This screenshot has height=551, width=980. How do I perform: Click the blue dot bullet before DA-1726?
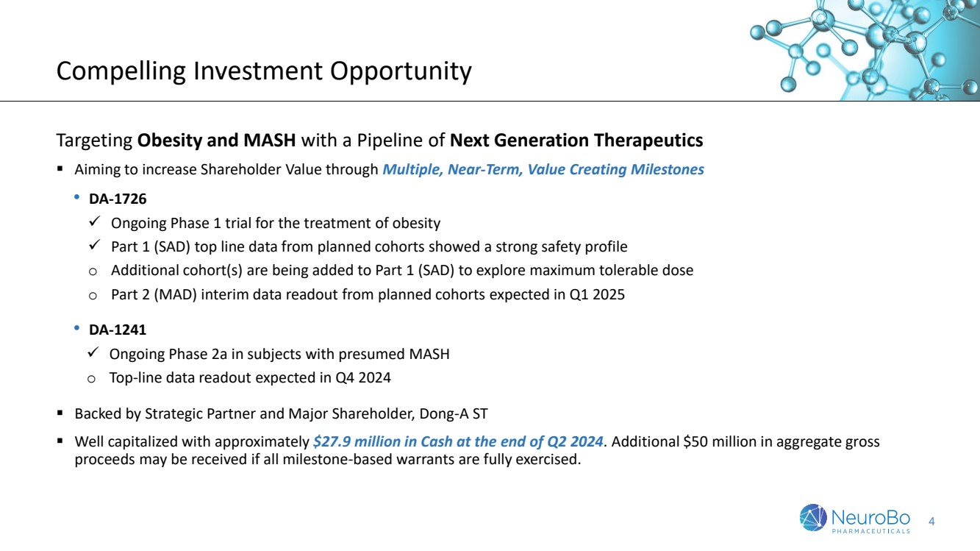click(x=77, y=199)
